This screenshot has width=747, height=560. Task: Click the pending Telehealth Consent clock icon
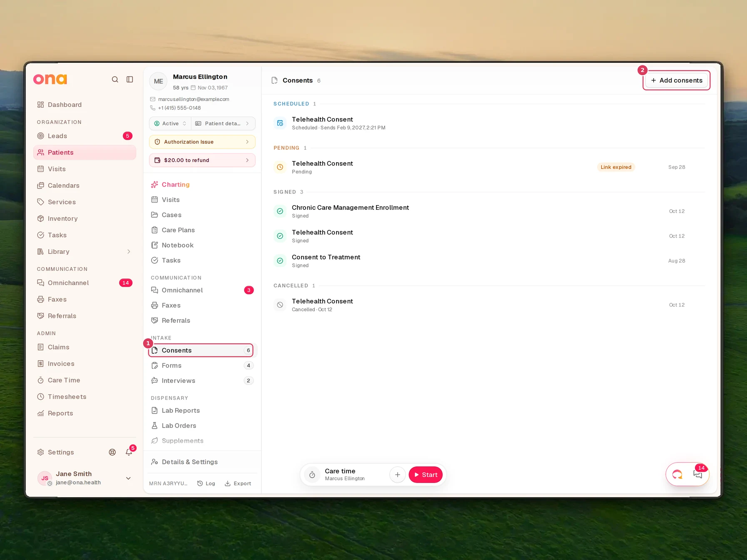(280, 167)
